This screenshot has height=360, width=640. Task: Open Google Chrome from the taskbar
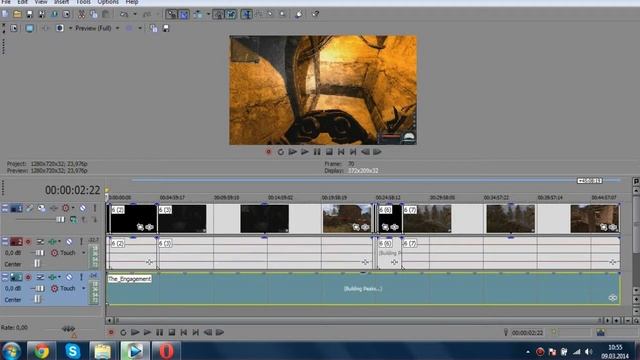click(41, 351)
